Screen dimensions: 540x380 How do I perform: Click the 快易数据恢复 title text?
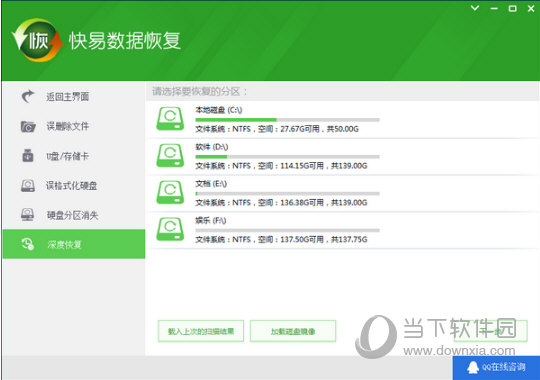(x=125, y=41)
